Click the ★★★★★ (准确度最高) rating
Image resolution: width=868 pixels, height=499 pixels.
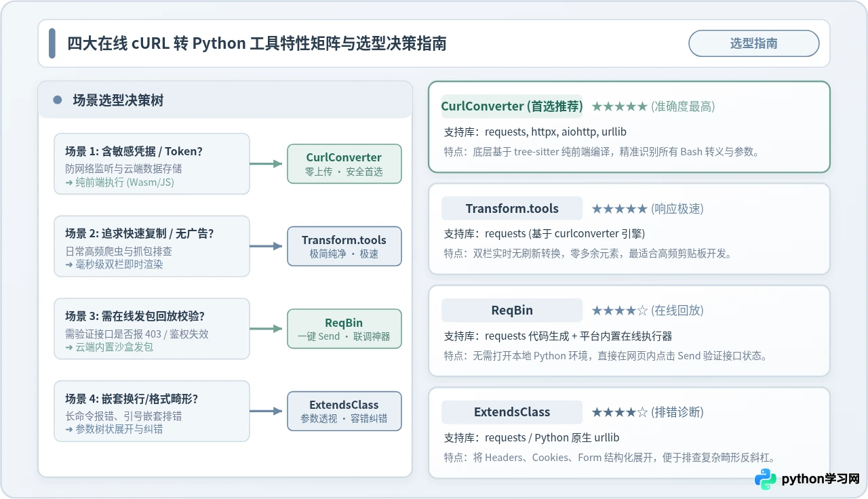pyautogui.click(x=653, y=106)
